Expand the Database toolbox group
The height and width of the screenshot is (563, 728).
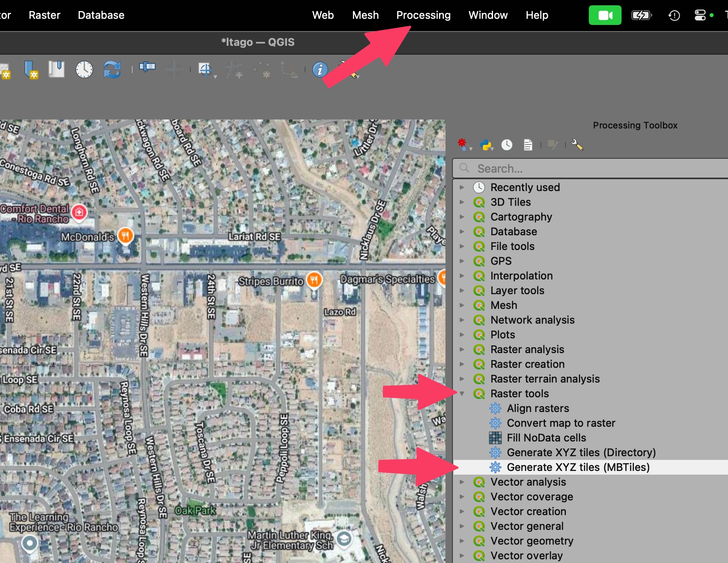(x=462, y=232)
